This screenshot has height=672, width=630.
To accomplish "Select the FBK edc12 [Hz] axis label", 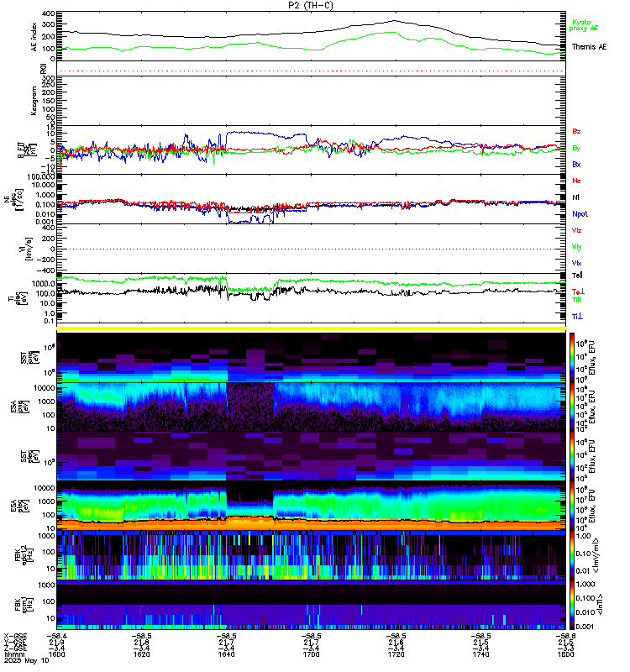I will coord(24,556).
